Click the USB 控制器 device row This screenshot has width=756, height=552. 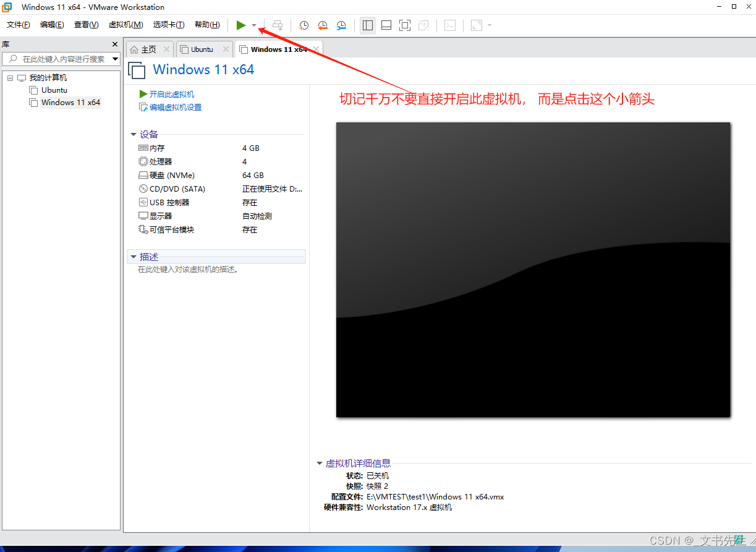(x=221, y=203)
